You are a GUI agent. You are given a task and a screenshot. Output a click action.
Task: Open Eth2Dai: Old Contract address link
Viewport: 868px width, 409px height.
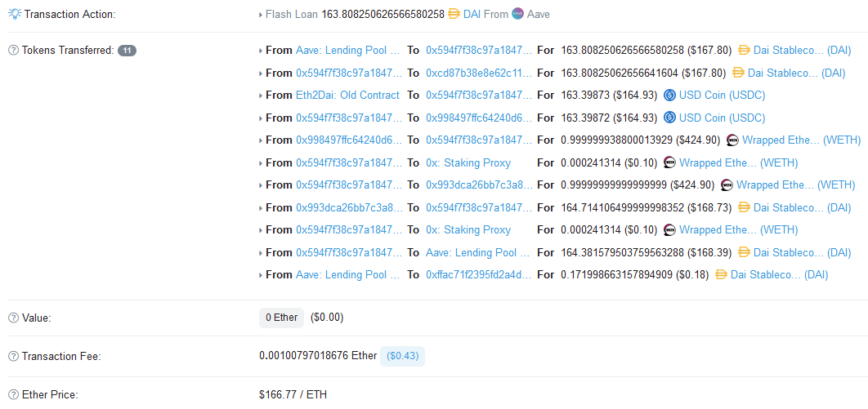347,96
